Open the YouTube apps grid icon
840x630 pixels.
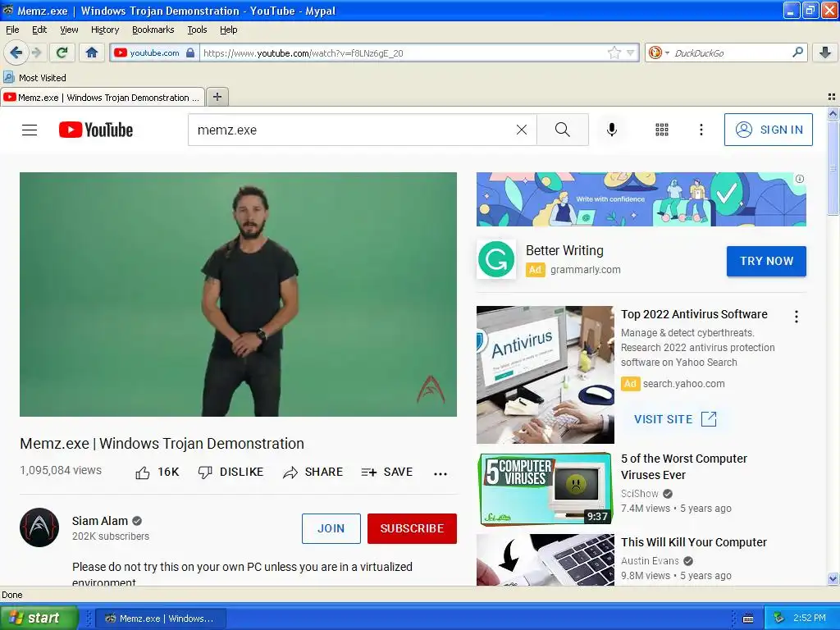[x=662, y=130]
